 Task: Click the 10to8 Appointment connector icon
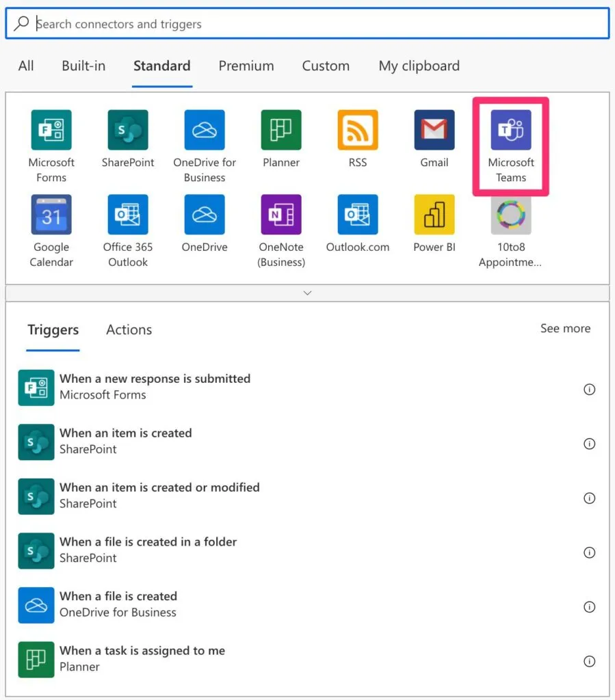point(510,215)
